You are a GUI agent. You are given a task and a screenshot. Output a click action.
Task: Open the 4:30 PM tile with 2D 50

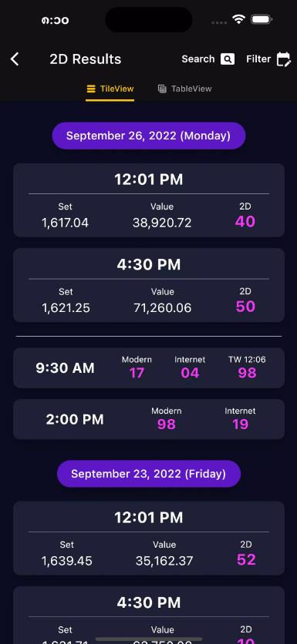pyautogui.click(x=148, y=285)
